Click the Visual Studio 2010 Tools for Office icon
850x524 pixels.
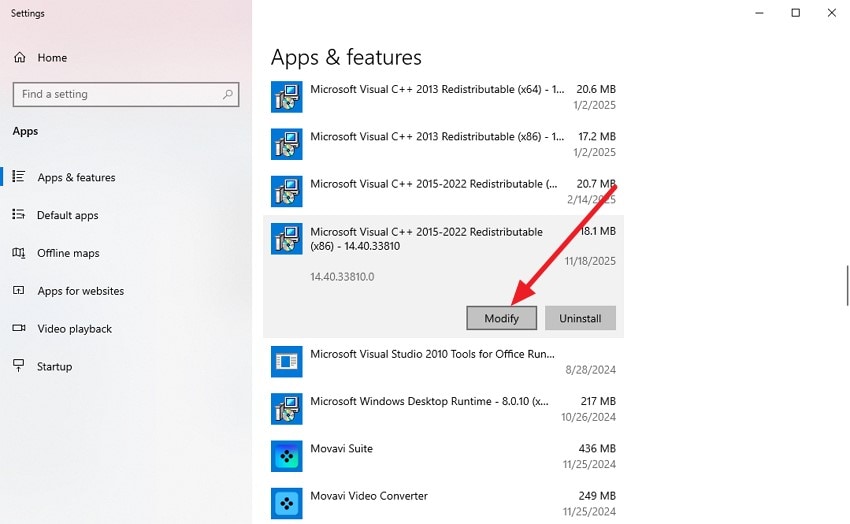(x=287, y=361)
